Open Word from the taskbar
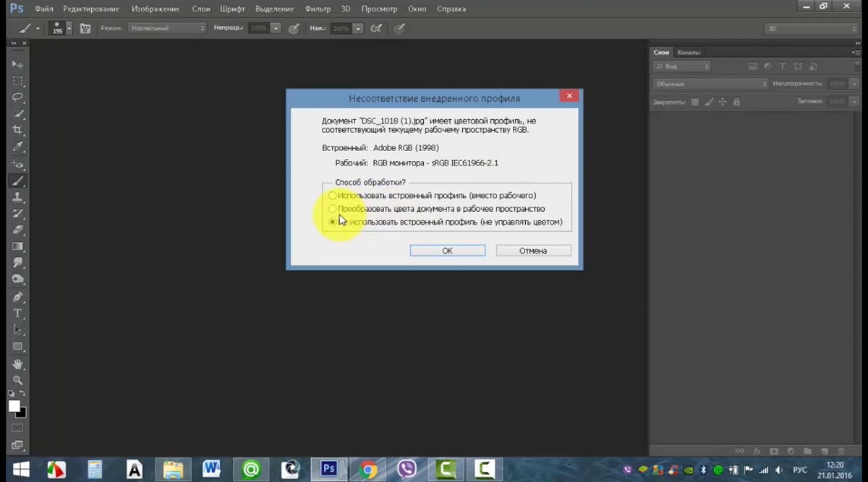Viewport: 868px width, 482px height. point(212,470)
